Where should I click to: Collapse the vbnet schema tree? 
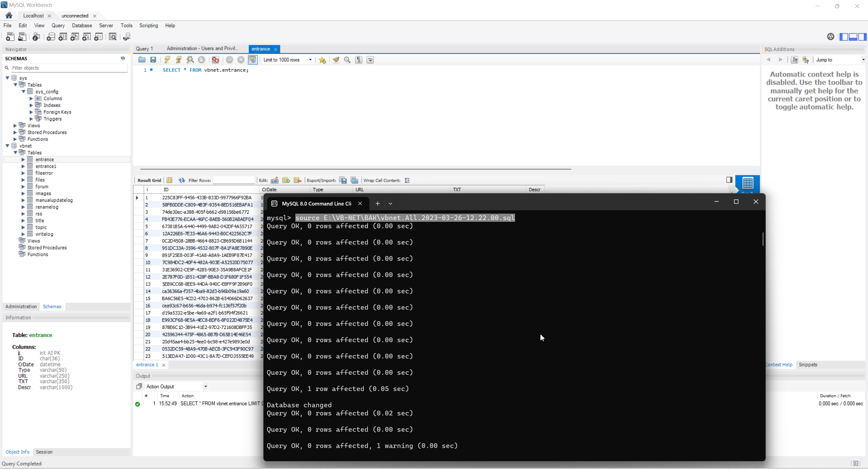click(7, 146)
